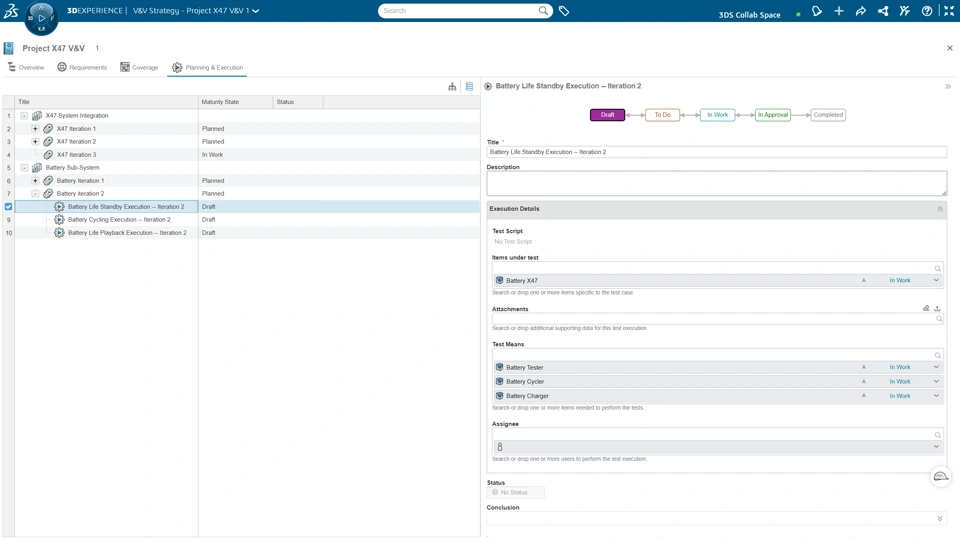The height and width of the screenshot is (540, 960).
Task: Open the Battery Charger row dropdown arrow
Action: tap(936, 396)
